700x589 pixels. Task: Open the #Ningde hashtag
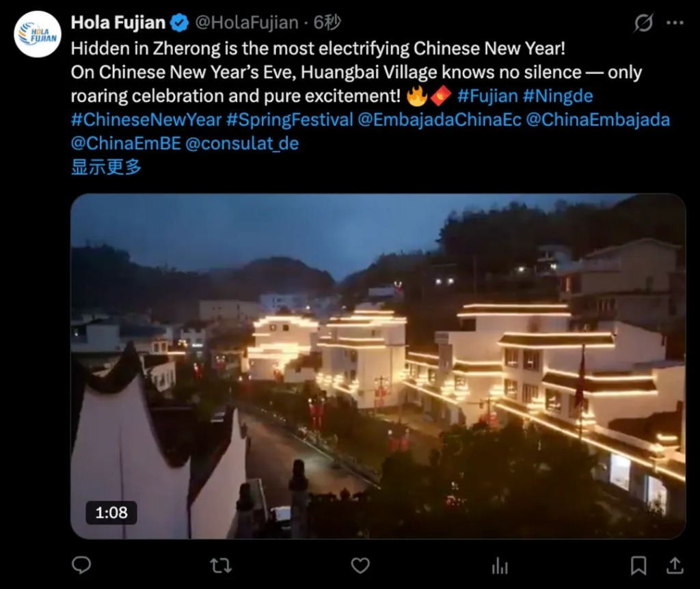pos(558,96)
